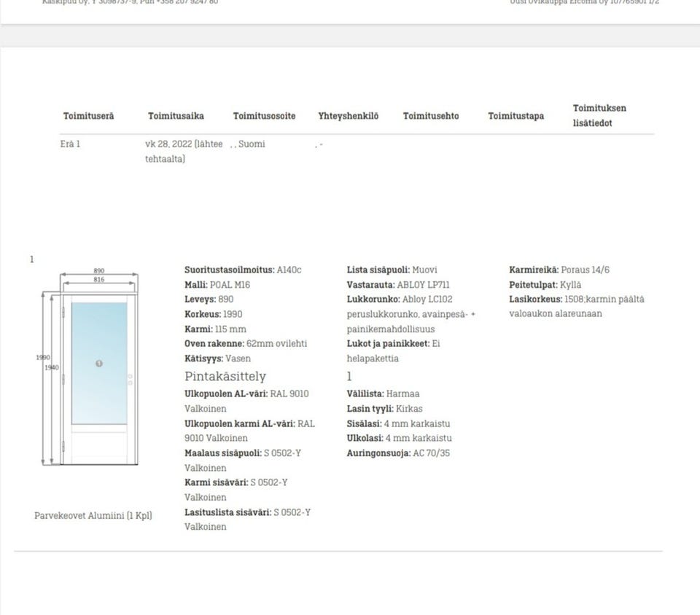The image size is (700, 615).
Task: Click the 816 dimension label on drawing
Action: (99, 280)
